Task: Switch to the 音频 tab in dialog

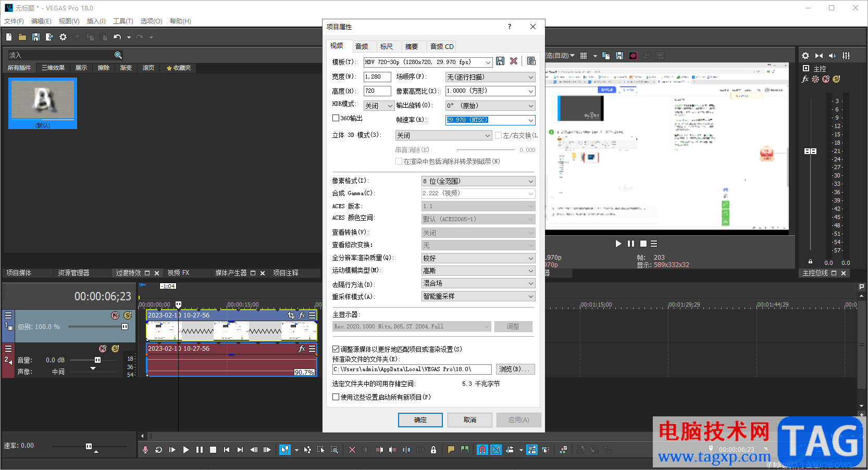Action: pos(362,46)
